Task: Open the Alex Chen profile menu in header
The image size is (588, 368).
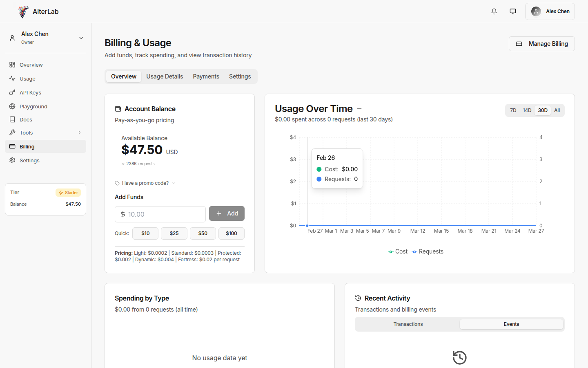Action: point(550,11)
